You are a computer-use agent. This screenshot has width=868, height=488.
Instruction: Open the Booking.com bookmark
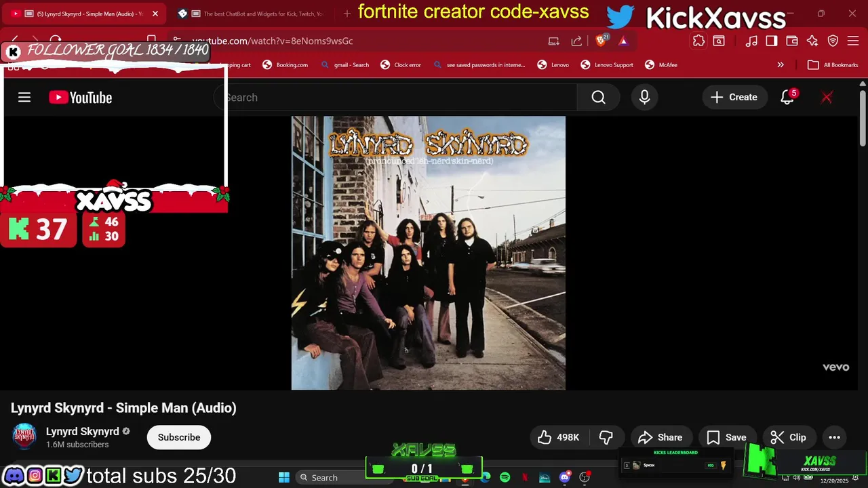[x=285, y=65]
